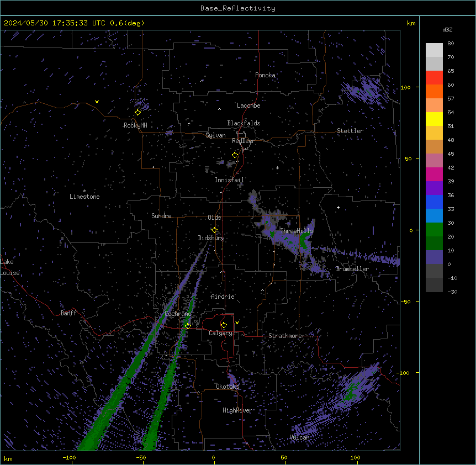Click the 50 tick label on right axis
The width and height of the screenshot is (476, 465).
coord(408,158)
